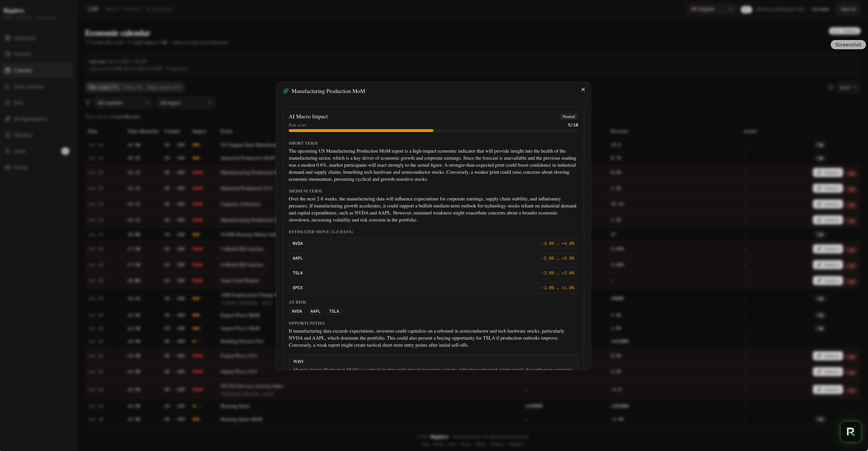Viewport: 868px width, 451px height.
Task: Click the AAPL ticker in Estimated Move list
Action: tap(298, 258)
